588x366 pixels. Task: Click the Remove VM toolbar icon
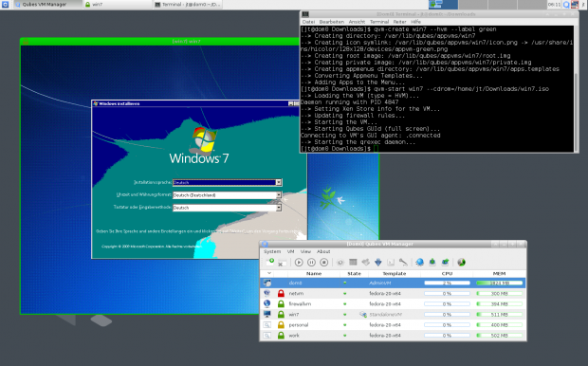(282, 263)
